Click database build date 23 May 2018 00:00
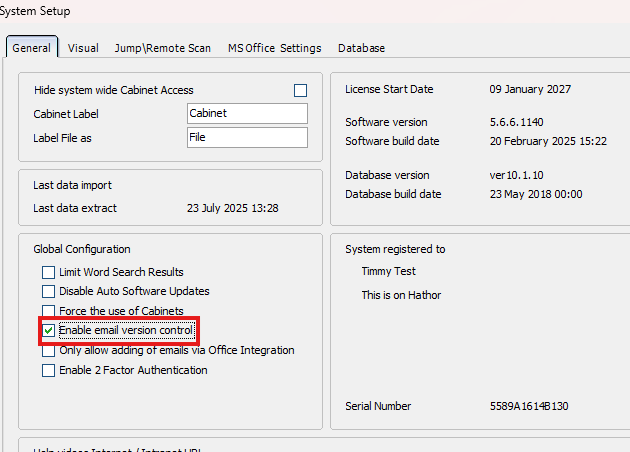 536,194
